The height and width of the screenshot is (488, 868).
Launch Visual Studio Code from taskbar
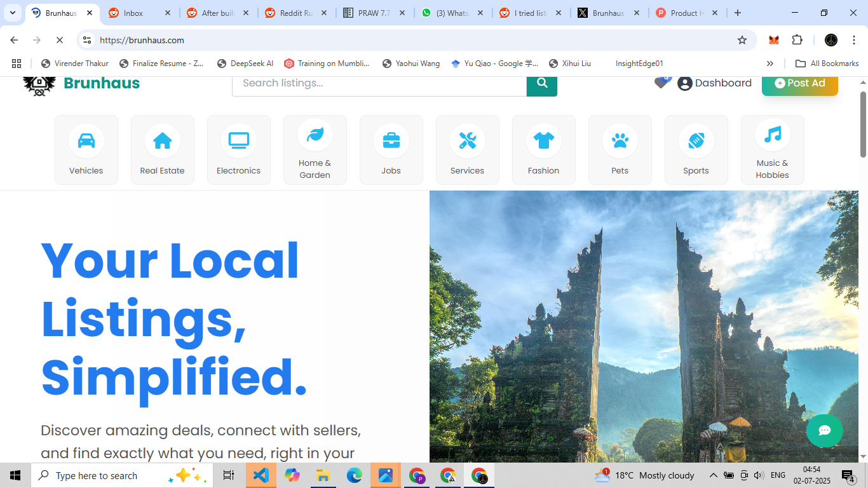[x=261, y=475]
